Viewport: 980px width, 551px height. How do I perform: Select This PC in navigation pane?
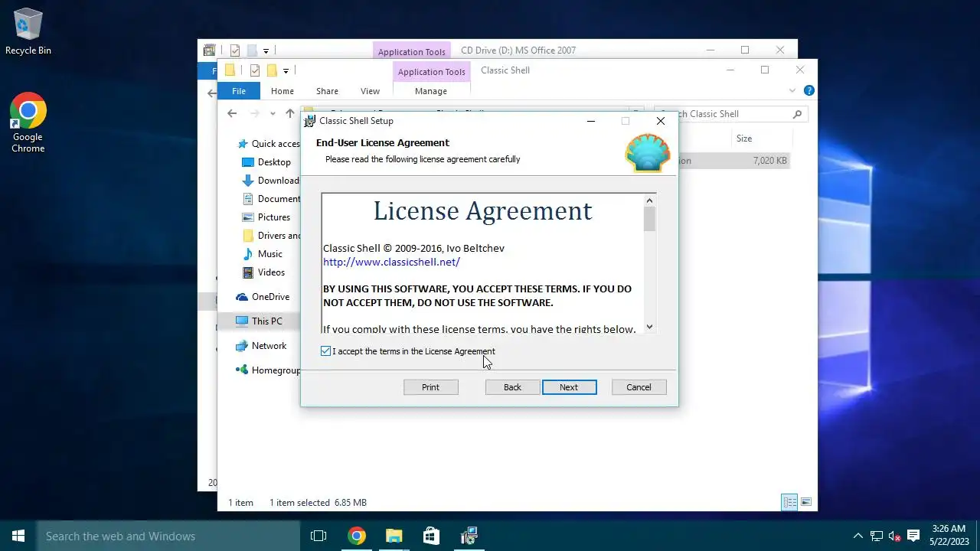click(259, 321)
